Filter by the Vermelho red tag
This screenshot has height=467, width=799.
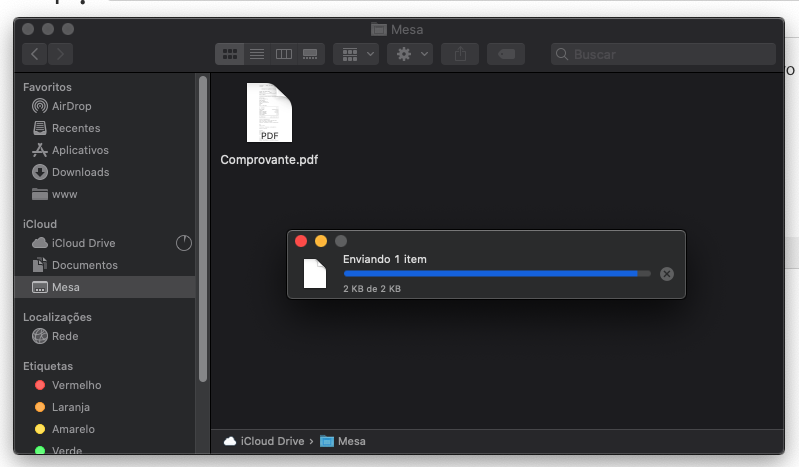coord(104,385)
